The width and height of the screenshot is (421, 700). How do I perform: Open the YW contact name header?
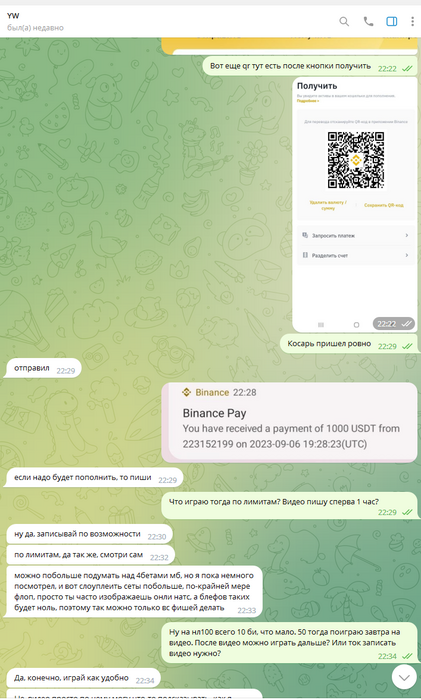click(13, 16)
